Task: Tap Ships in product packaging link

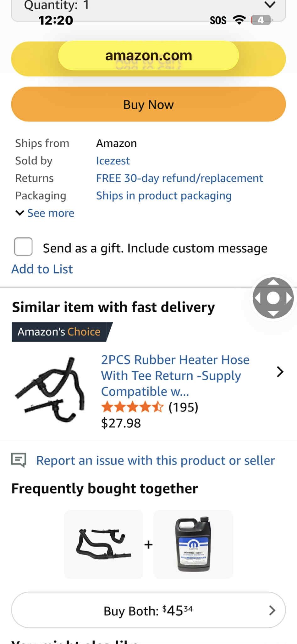Action: point(164,196)
